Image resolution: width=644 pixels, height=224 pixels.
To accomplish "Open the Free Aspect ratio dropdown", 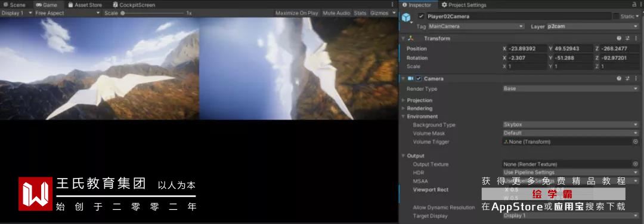I will point(67,13).
